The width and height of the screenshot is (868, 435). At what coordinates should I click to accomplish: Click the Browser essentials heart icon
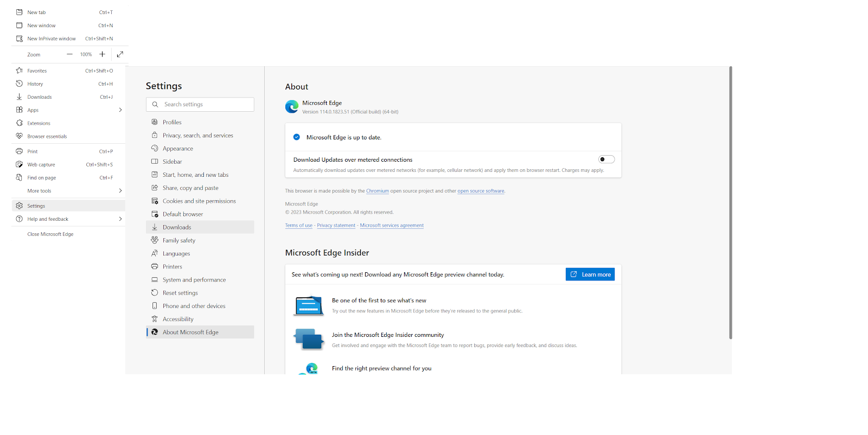pyautogui.click(x=20, y=136)
